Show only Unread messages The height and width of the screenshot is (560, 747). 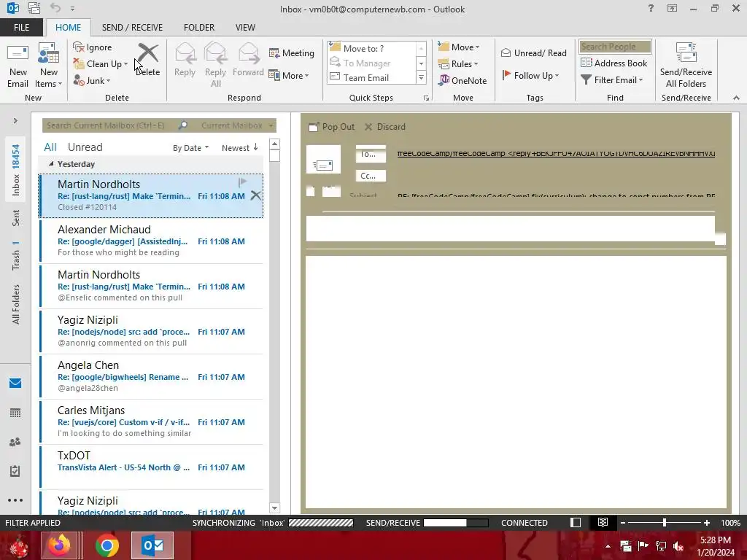85,147
